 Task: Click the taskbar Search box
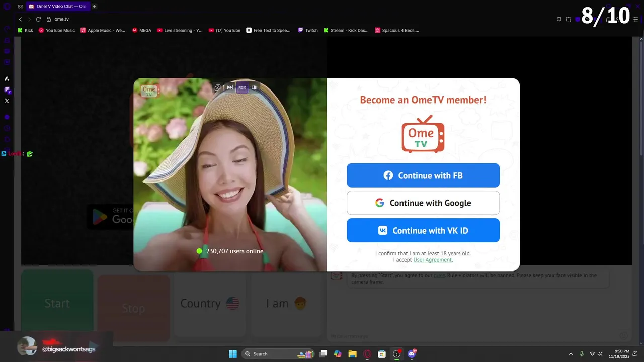point(279,354)
